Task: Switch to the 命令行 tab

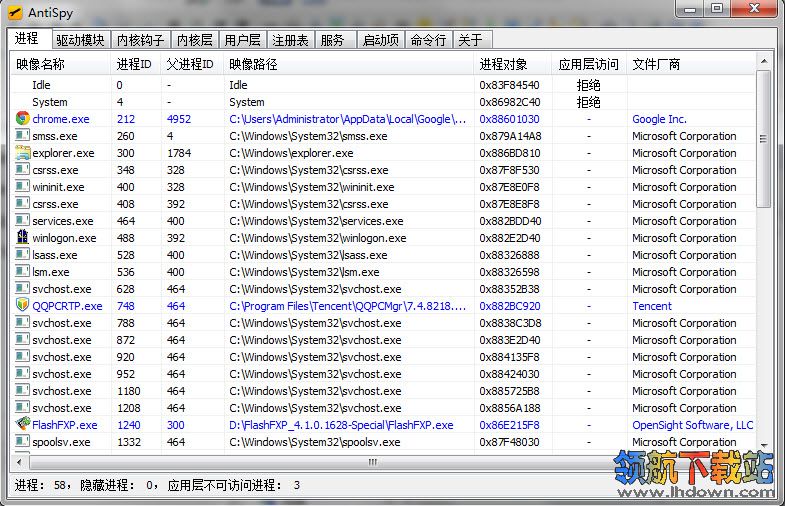Action: 429,40
